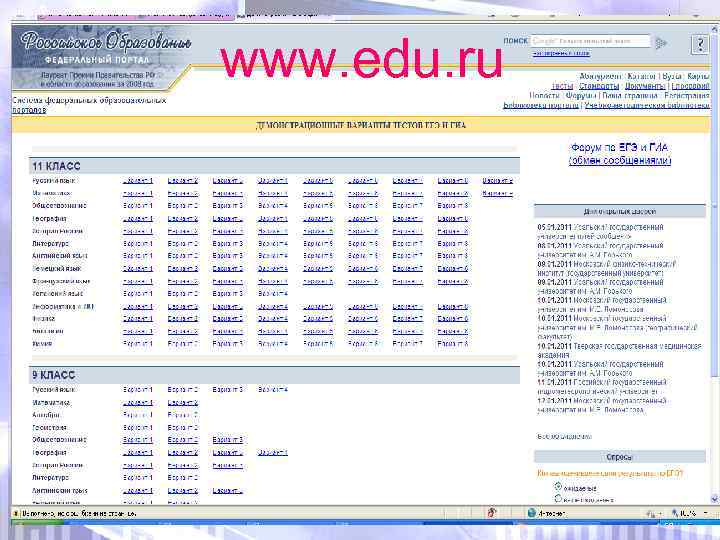
Task: Open Вариант 9 for 11 класс Математика
Action: (497, 193)
